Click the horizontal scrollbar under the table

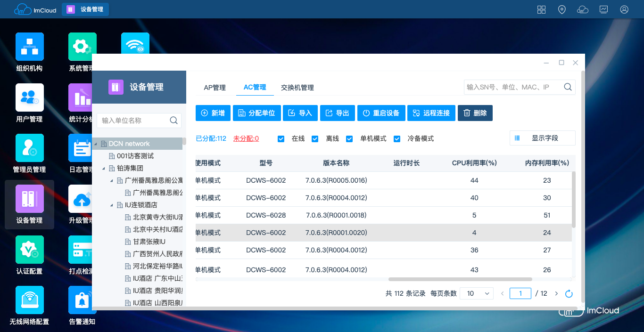click(x=460, y=279)
